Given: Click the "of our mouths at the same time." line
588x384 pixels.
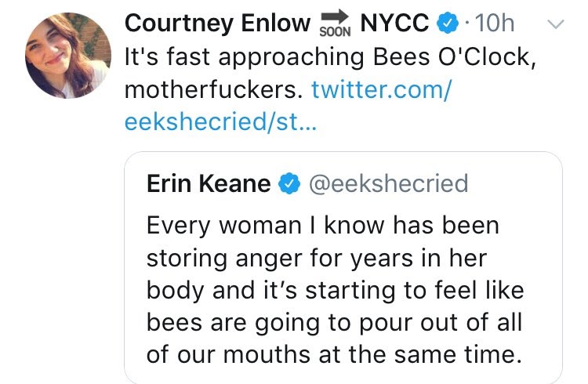Looking at the screenshot, I should tap(333, 354).
